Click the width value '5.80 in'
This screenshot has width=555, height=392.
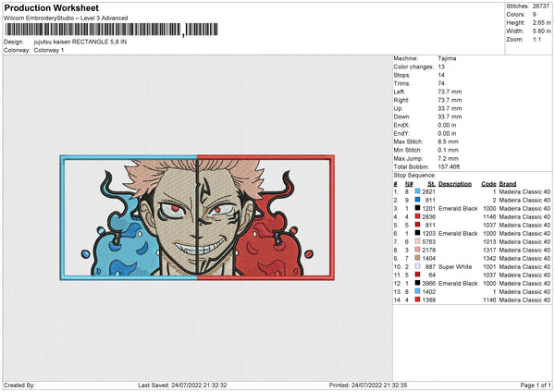pos(541,31)
